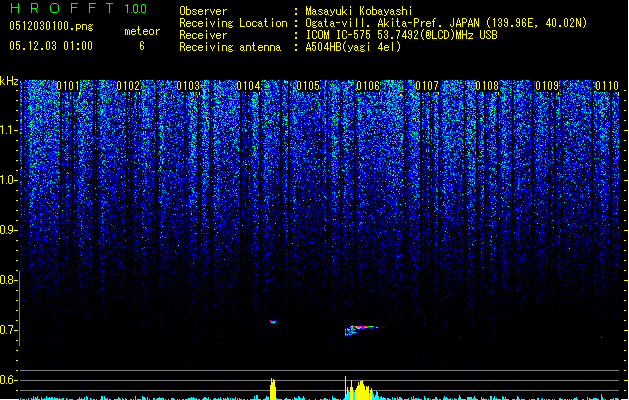Click the 0.8 frequency axis label
Viewport: 629px width, 400px height.
point(9,280)
